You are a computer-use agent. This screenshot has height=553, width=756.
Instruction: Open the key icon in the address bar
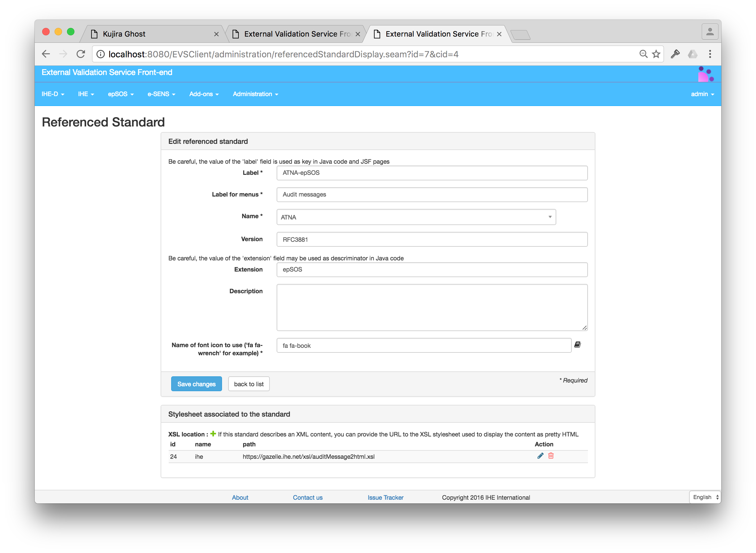coord(675,54)
